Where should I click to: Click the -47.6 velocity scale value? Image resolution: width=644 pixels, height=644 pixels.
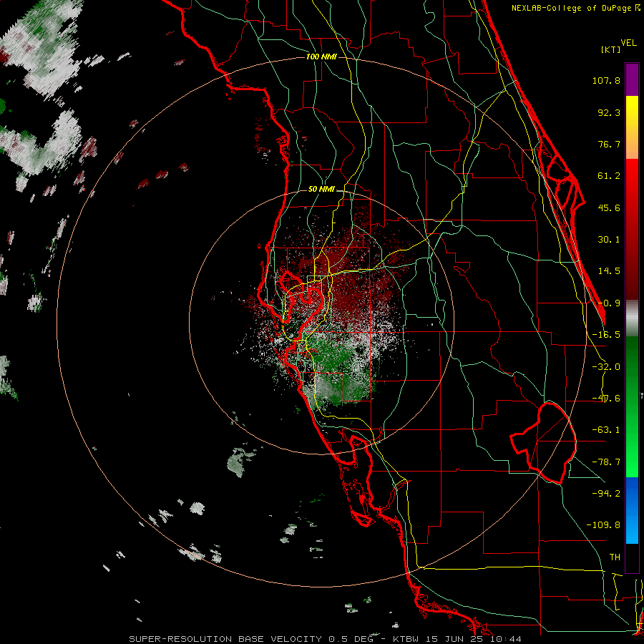point(606,399)
